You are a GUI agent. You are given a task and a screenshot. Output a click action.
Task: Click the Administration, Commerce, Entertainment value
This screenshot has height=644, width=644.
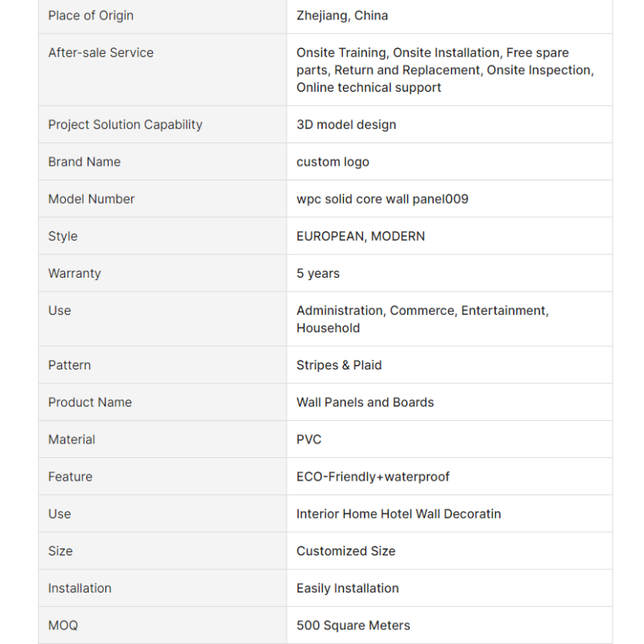pos(422,311)
